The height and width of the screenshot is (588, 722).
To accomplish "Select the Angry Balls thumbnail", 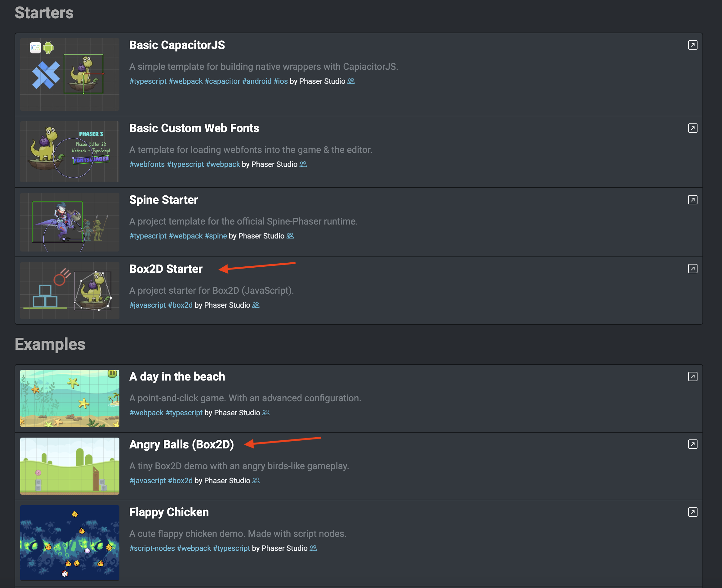I will [70, 466].
